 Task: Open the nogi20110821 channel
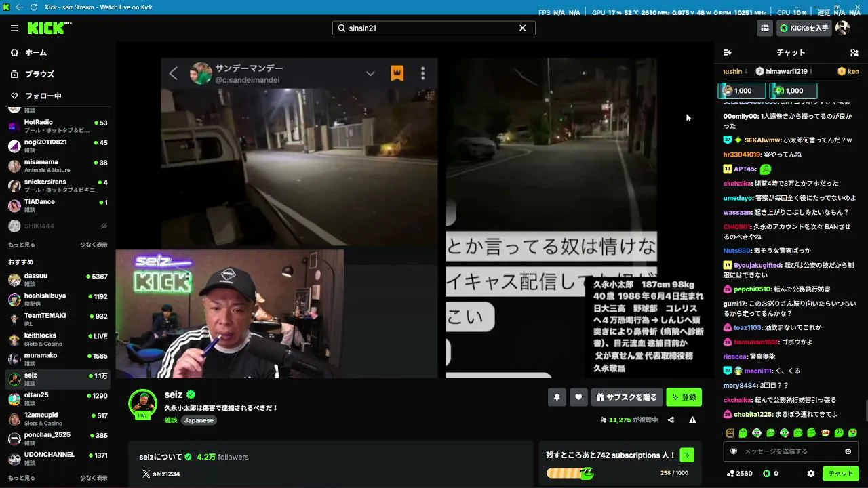[58, 146]
